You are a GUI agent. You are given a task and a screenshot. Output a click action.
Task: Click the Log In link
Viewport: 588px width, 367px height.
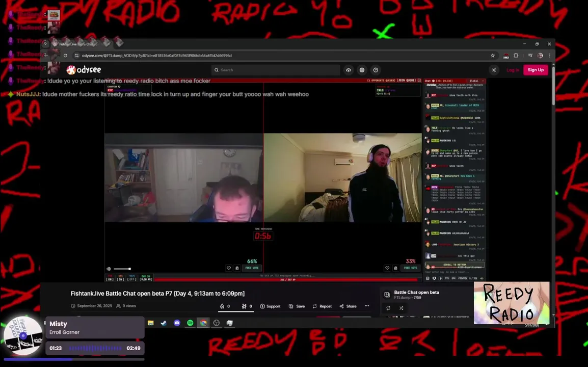[513, 70]
